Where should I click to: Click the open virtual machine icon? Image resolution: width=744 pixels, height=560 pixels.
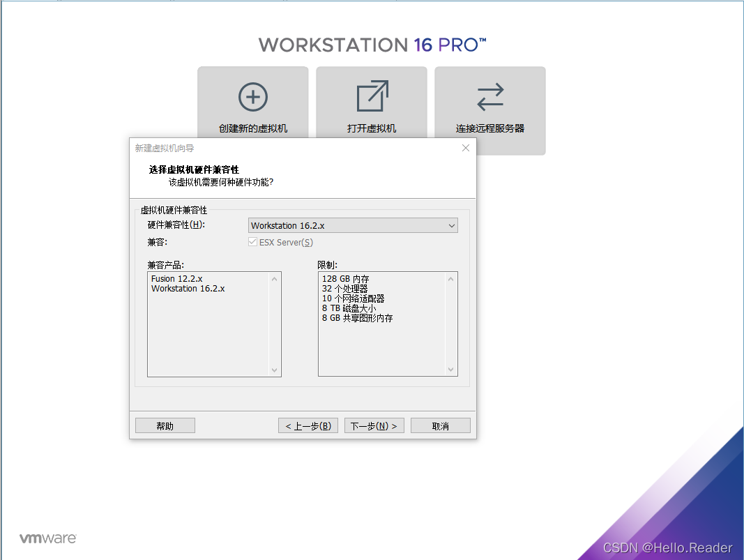click(372, 96)
